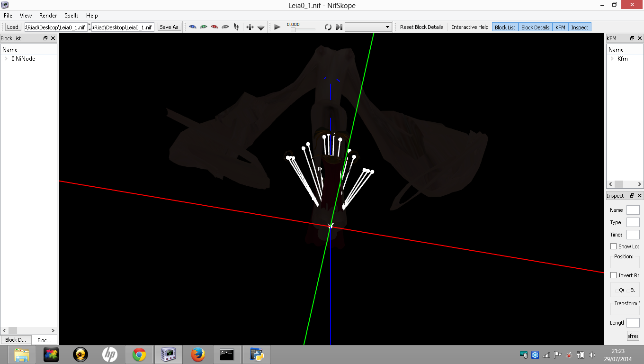Switch to the Bloc... bottom tab
The width and height of the screenshot is (644, 364).
click(x=44, y=340)
